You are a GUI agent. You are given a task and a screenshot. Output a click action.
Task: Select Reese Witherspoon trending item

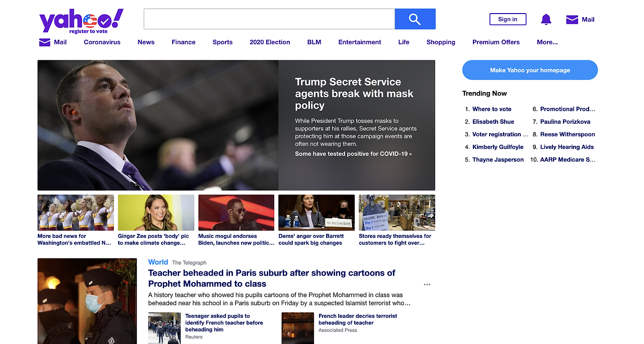[568, 134]
